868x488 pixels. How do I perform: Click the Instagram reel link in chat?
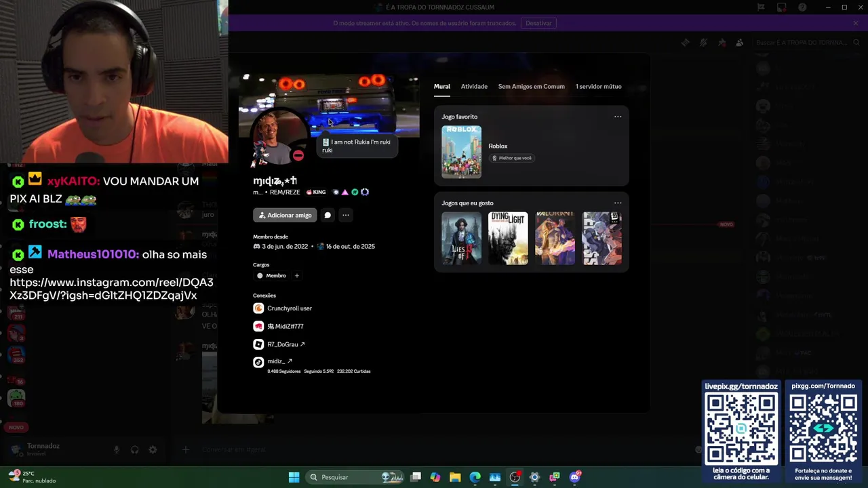[111, 289]
